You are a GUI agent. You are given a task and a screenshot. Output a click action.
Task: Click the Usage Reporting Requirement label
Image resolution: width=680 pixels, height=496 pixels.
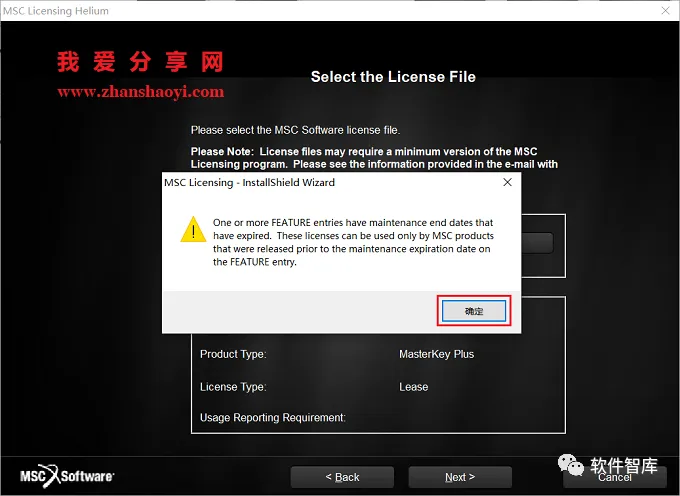pyautogui.click(x=273, y=418)
